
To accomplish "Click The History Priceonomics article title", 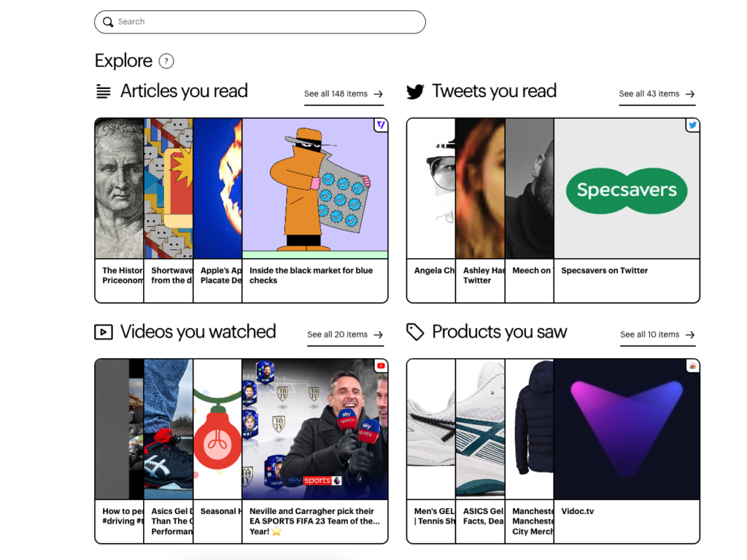I will (x=123, y=275).
